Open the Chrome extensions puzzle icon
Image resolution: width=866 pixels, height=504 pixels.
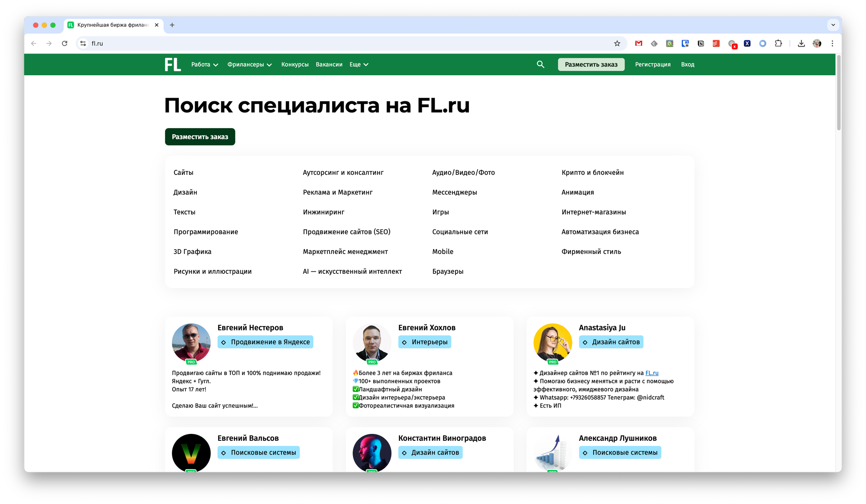click(x=778, y=43)
